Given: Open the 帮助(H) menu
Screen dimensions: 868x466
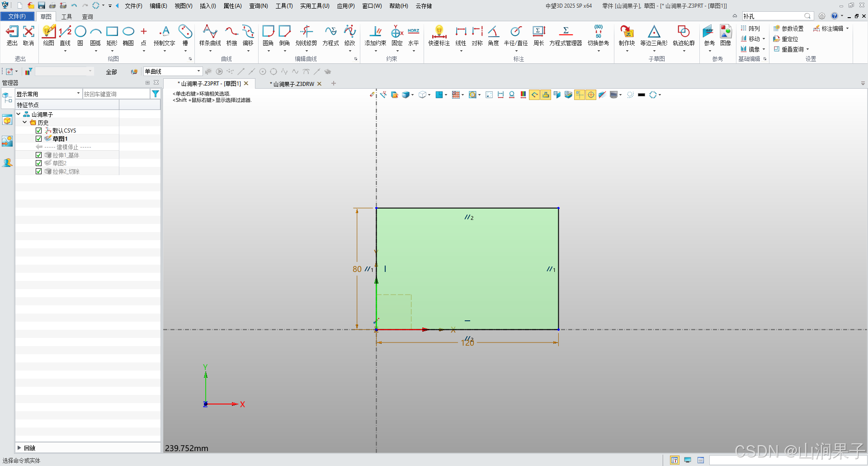Looking at the screenshot, I should point(399,6).
